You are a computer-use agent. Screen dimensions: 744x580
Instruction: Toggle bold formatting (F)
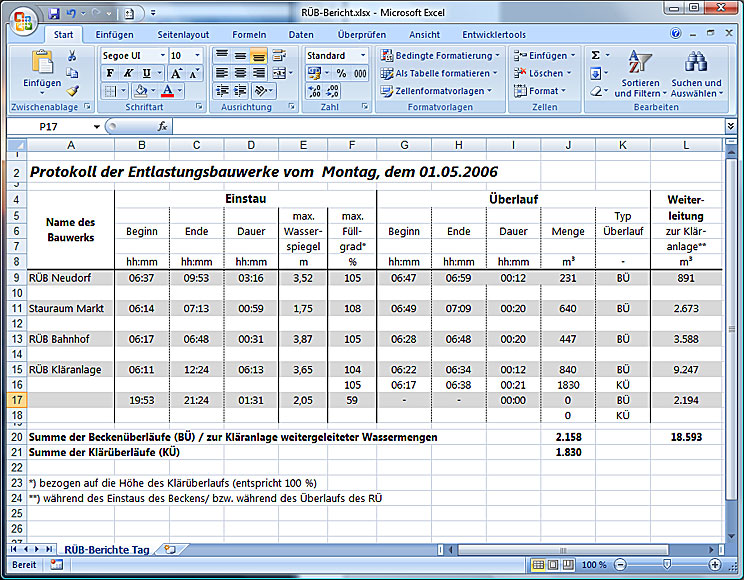pyautogui.click(x=110, y=73)
